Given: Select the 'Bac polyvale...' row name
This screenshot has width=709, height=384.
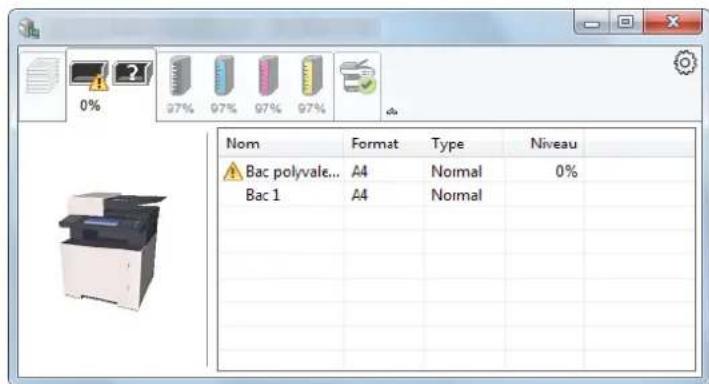Looking at the screenshot, I should [x=292, y=172].
